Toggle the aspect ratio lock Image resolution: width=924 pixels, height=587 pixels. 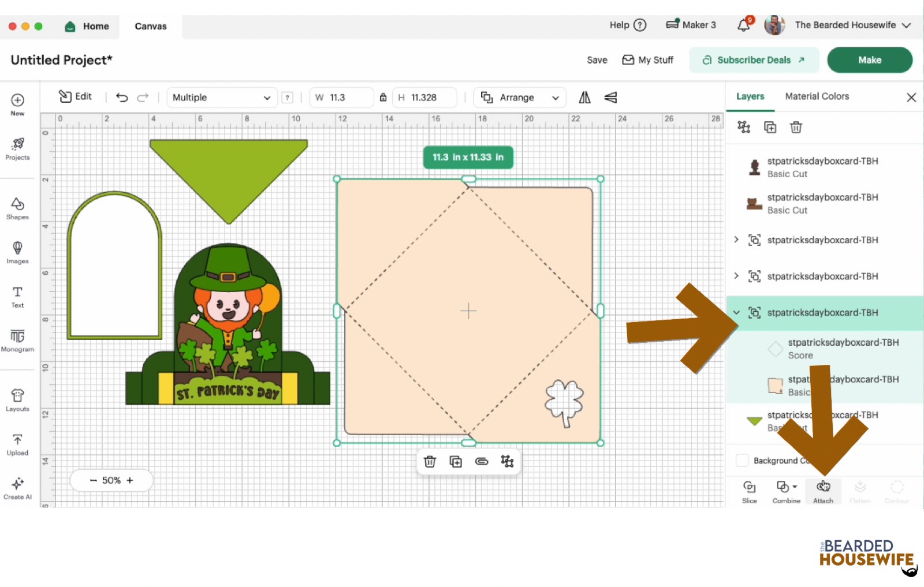[383, 98]
